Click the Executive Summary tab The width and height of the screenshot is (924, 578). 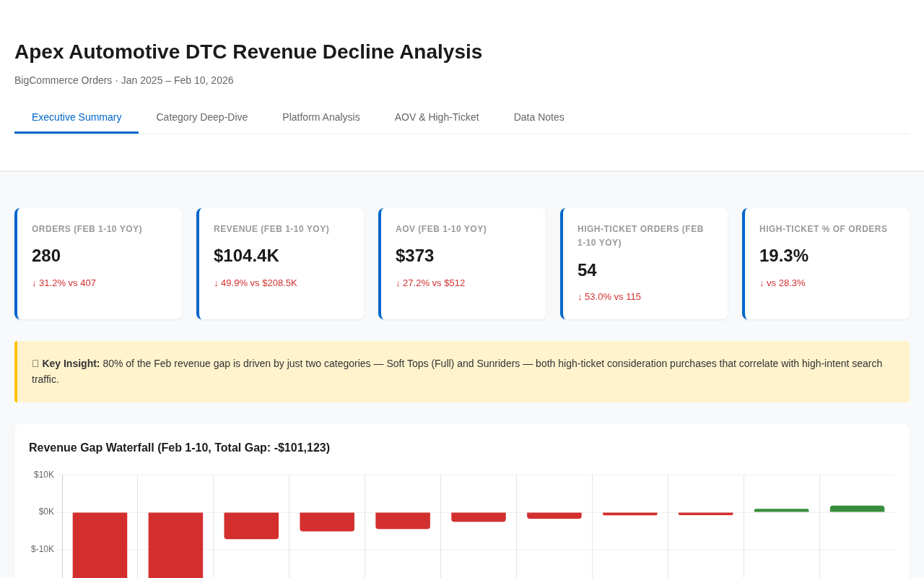(77, 116)
